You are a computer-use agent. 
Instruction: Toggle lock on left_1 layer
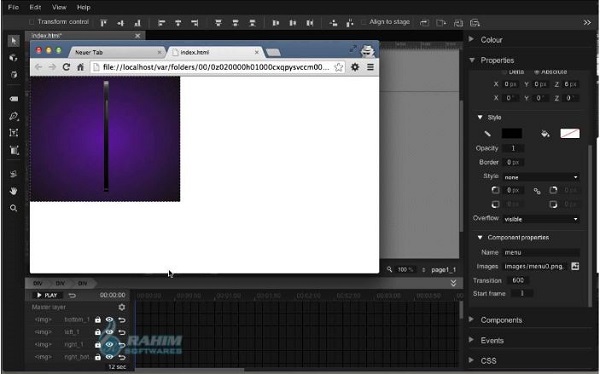[x=98, y=332]
